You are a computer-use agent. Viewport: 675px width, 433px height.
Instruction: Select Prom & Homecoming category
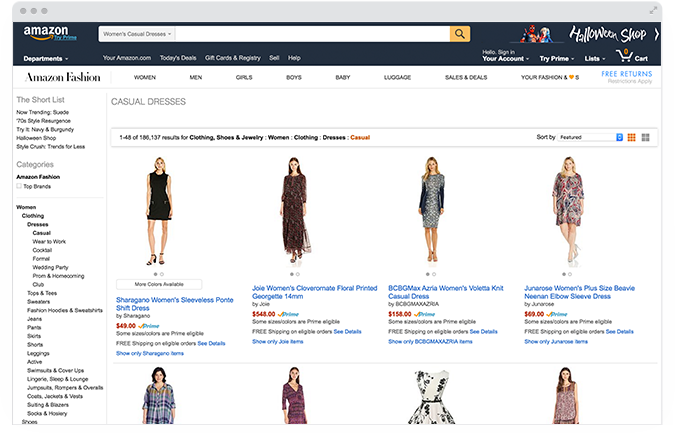[58, 276]
